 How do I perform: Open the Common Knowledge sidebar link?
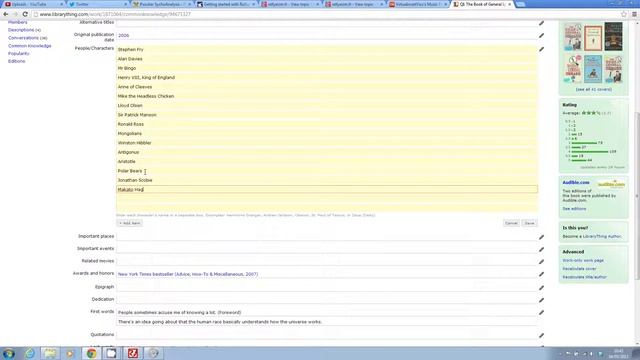[x=29, y=46]
